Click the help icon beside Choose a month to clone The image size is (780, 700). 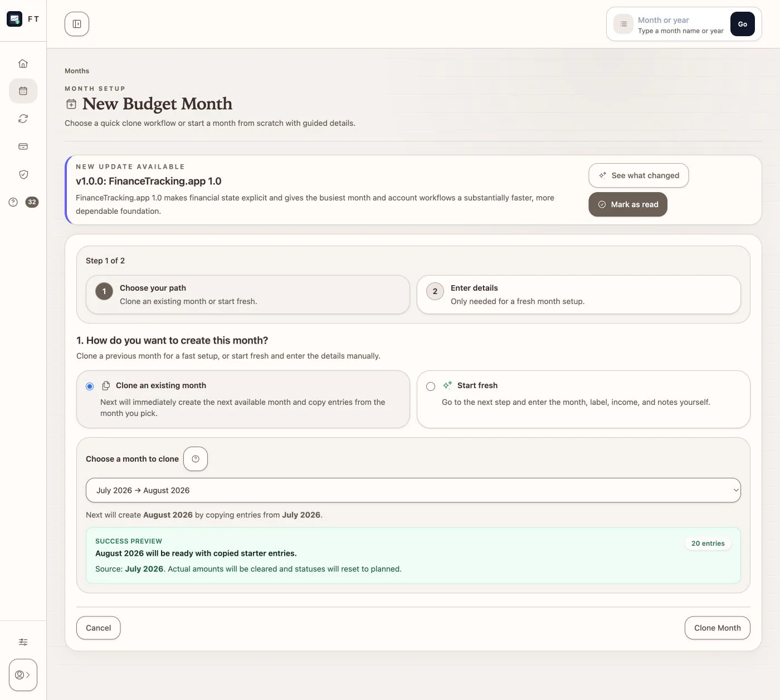[x=196, y=459]
